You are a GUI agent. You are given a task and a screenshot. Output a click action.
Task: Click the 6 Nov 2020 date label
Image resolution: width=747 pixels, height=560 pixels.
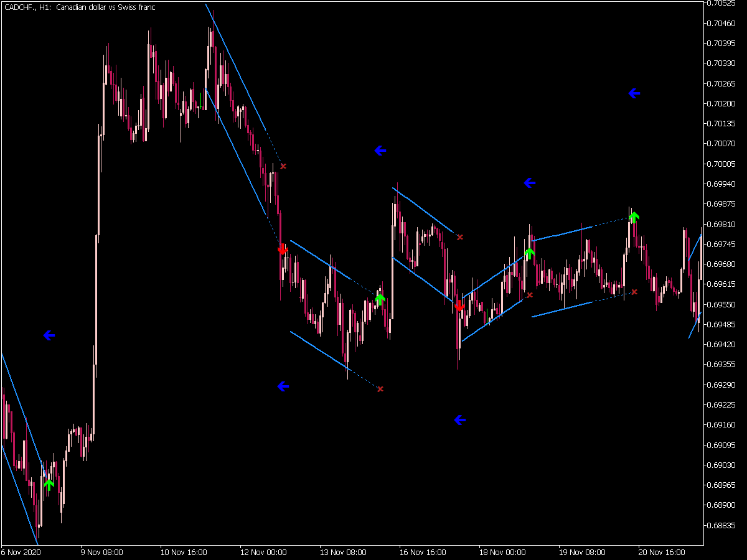tap(21, 552)
